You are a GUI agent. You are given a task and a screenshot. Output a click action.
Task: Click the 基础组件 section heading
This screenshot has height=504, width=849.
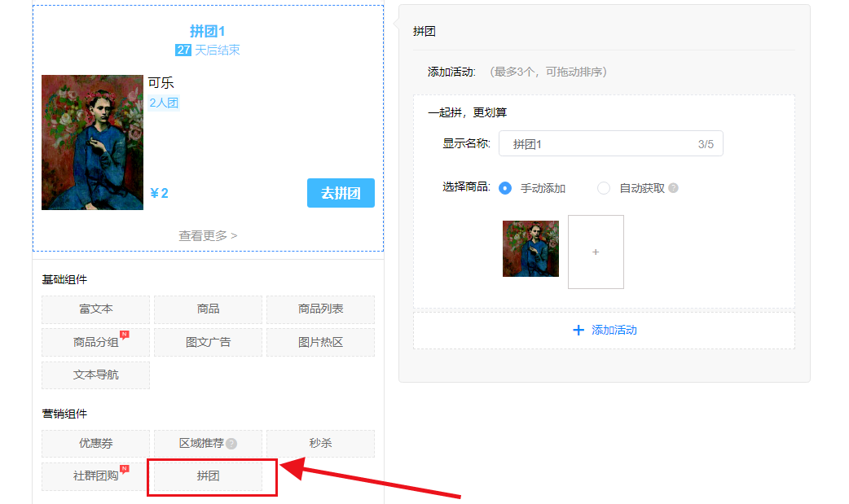pos(64,280)
